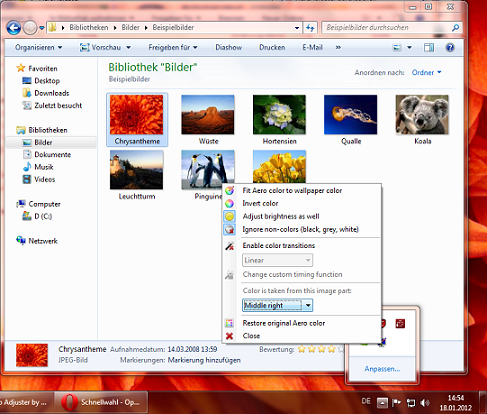Click E-Mail in the toolbar

click(312, 47)
